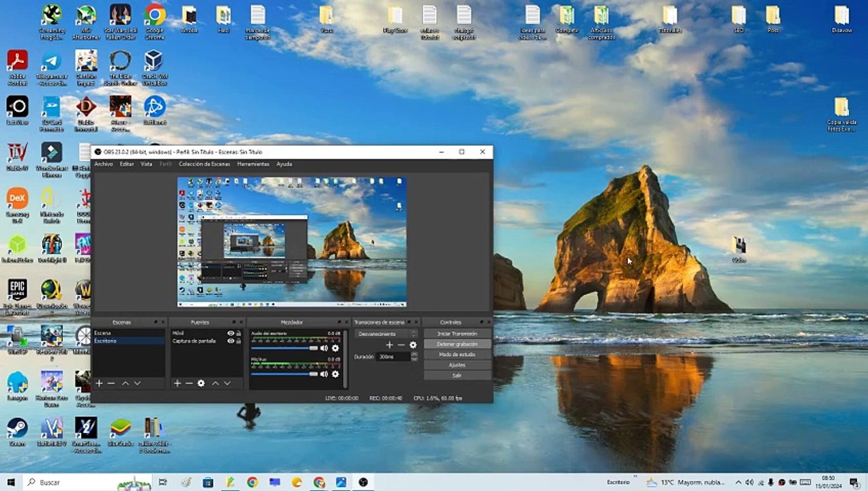The width and height of the screenshot is (868, 491).
Task: Undock the Mezclador panel
Action: 338,322
